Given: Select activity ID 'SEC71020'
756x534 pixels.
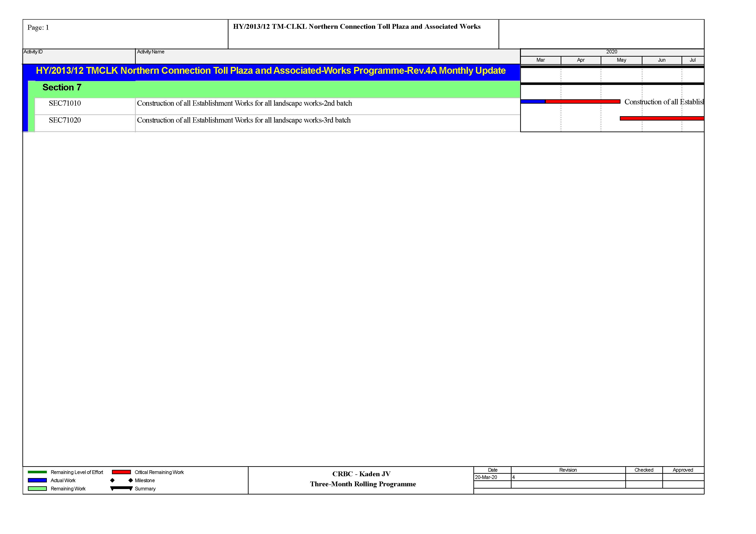Looking at the screenshot, I should [x=65, y=120].
